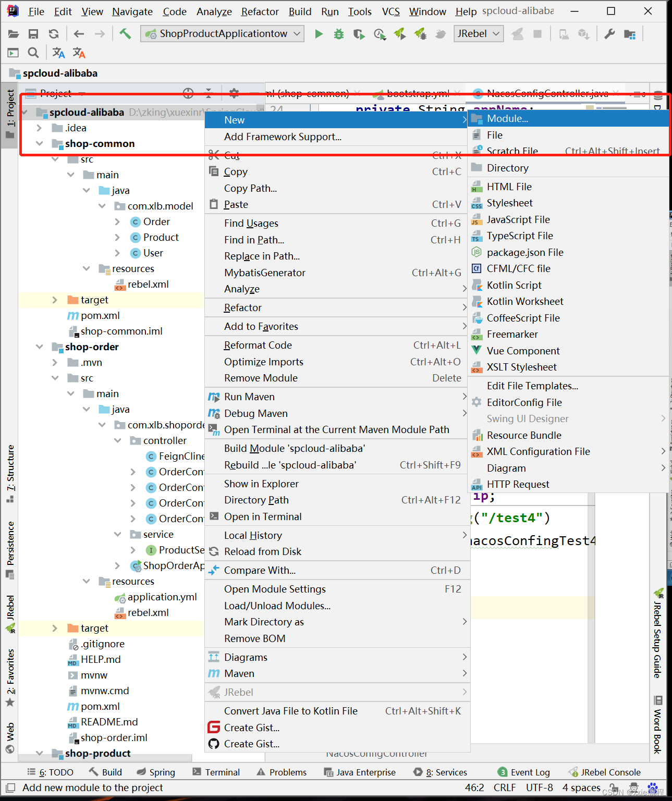Click the UTF-8 encoding status widget
This screenshot has width=672, height=801.
click(x=539, y=787)
